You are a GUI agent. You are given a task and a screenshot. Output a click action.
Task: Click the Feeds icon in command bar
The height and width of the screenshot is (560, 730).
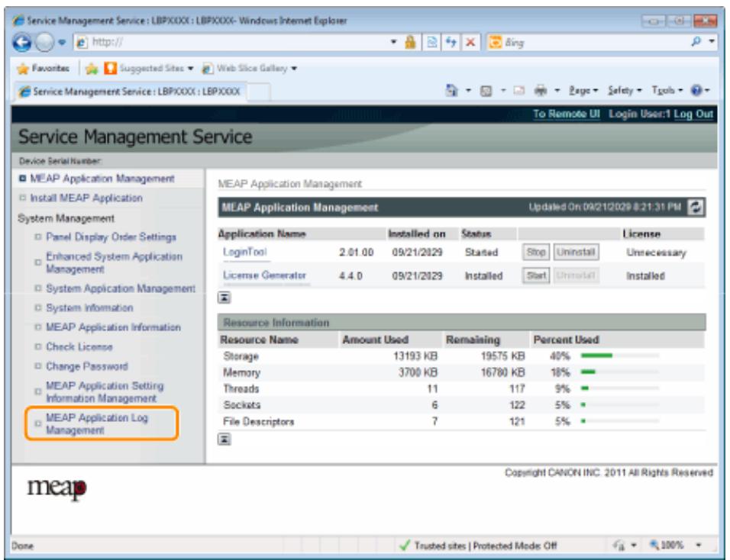[486, 91]
